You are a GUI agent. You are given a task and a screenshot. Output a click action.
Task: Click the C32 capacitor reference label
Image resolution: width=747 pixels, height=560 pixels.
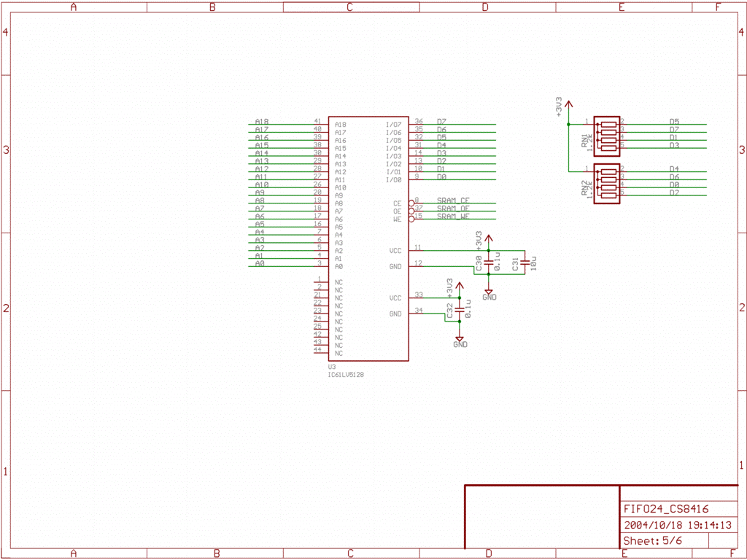(450, 311)
